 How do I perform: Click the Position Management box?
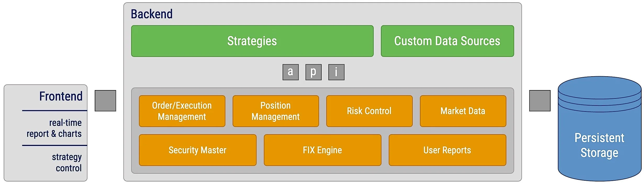pos(276,111)
